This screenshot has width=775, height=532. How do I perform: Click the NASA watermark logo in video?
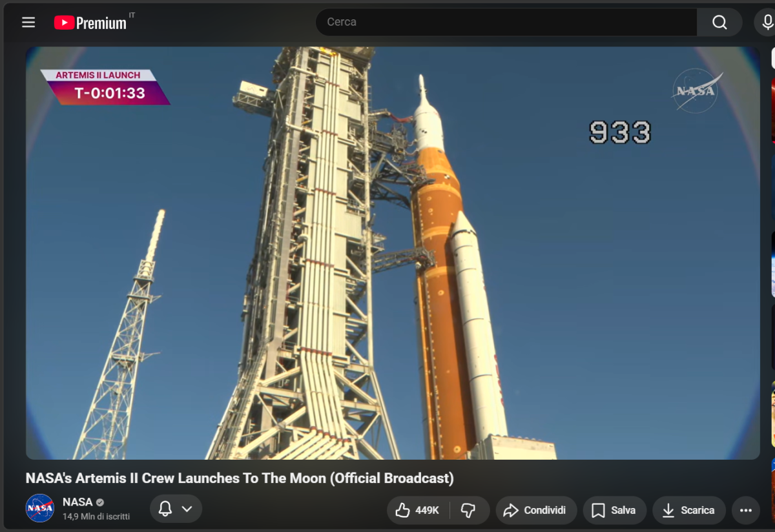click(696, 90)
